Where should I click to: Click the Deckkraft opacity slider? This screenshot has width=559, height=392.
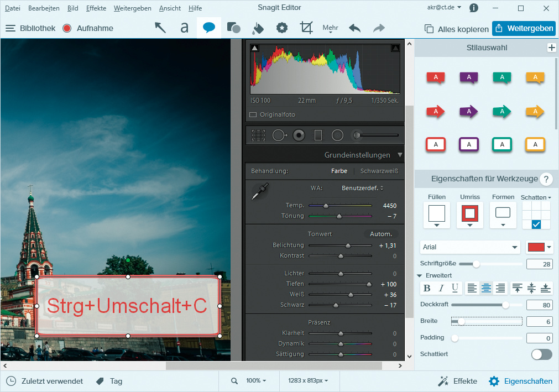point(487,305)
